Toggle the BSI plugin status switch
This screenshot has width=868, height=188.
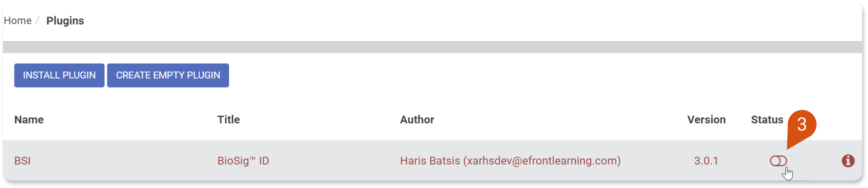[x=778, y=161]
